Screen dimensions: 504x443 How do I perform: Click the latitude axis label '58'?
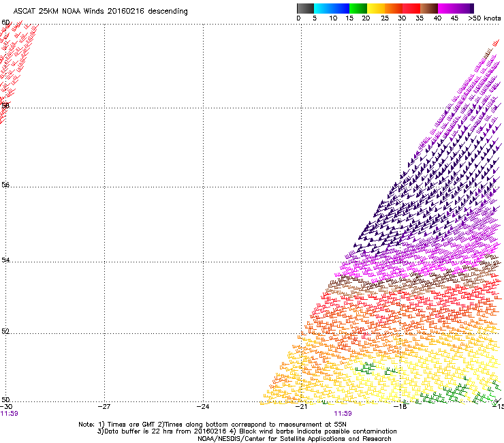[x=5, y=105]
